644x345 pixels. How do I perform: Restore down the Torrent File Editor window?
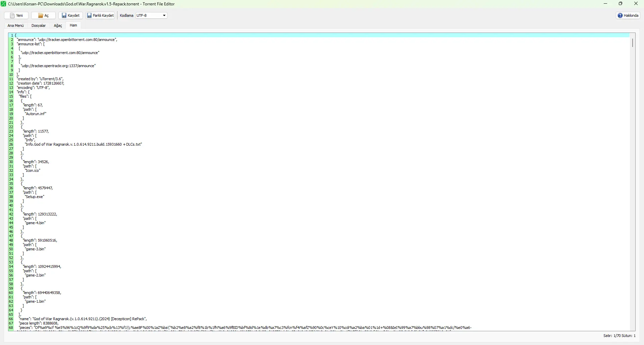[621, 4]
